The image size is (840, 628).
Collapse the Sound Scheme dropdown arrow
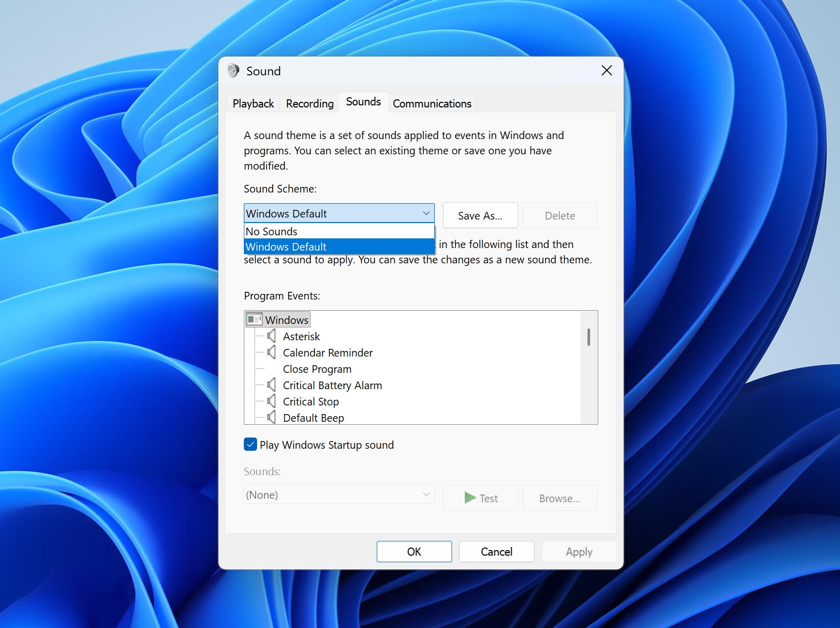[426, 213]
